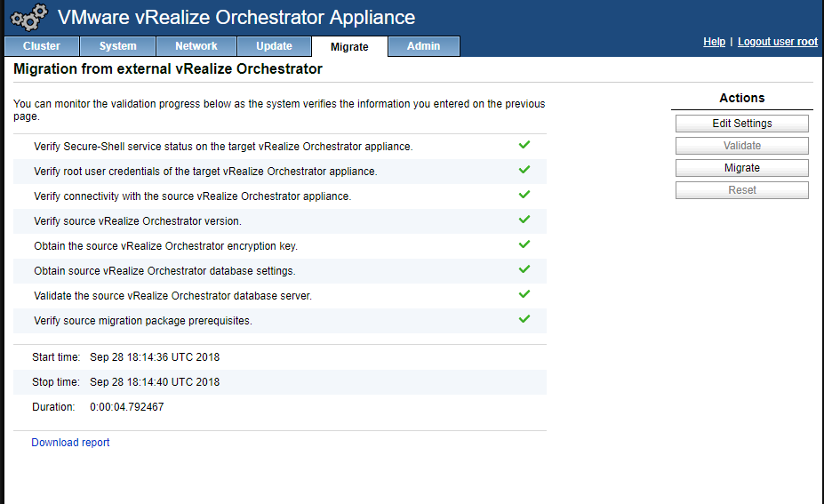Go to the Update tab
The height and width of the screenshot is (504, 824).
coord(274,46)
